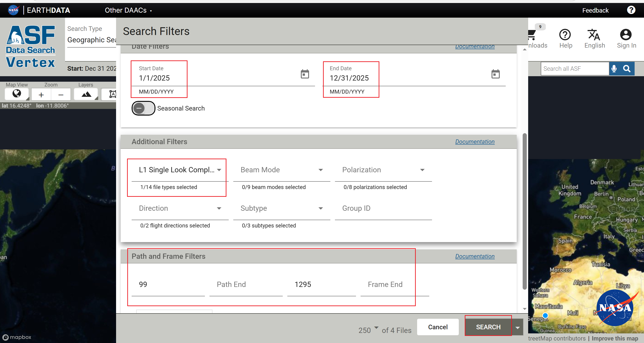Click the microphone voice search icon

pyautogui.click(x=614, y=69)
